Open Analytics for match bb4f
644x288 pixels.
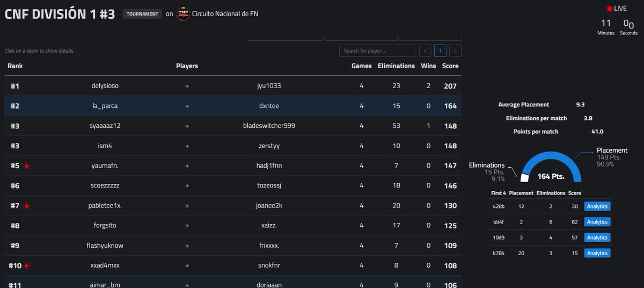[597, 222]
